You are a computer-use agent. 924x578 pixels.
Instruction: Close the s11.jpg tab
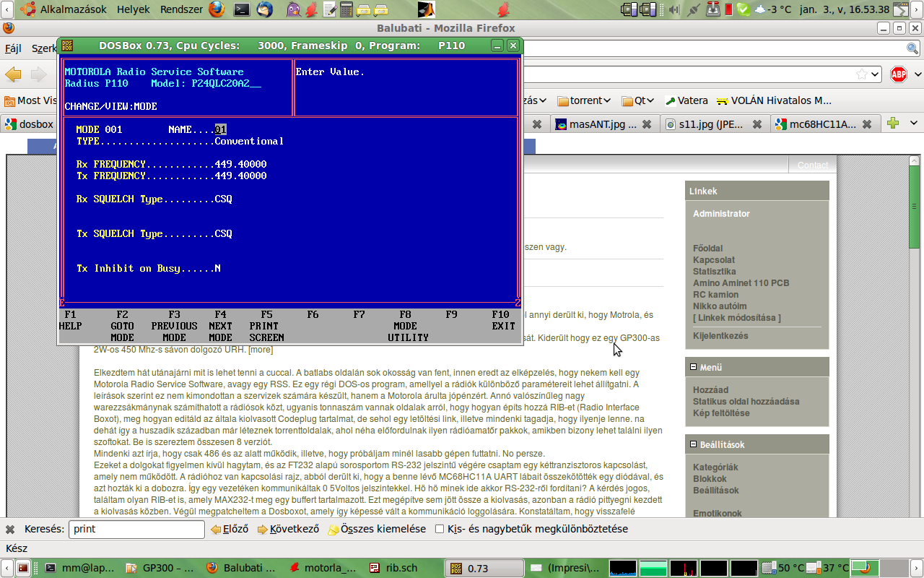pyautogui.click(x=757, y=124)
